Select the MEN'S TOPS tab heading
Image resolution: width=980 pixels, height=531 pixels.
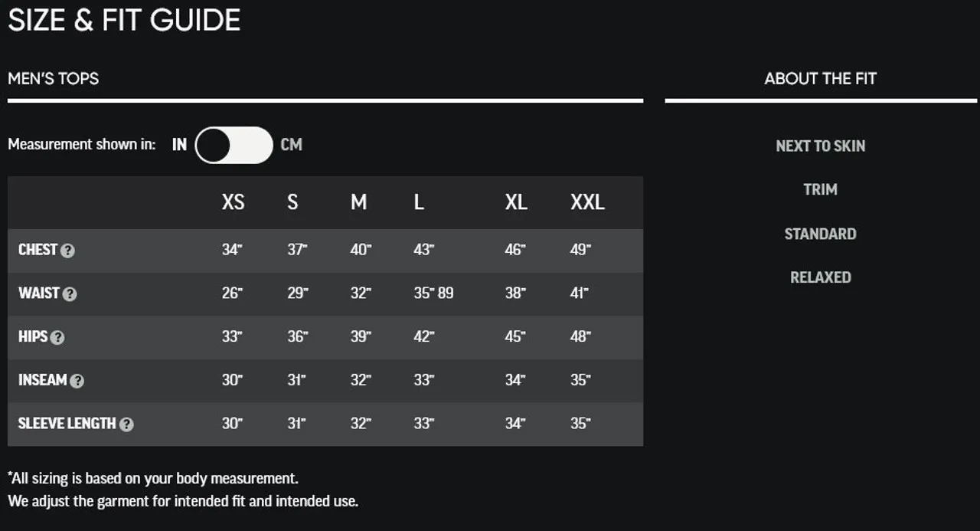point(54,78)
